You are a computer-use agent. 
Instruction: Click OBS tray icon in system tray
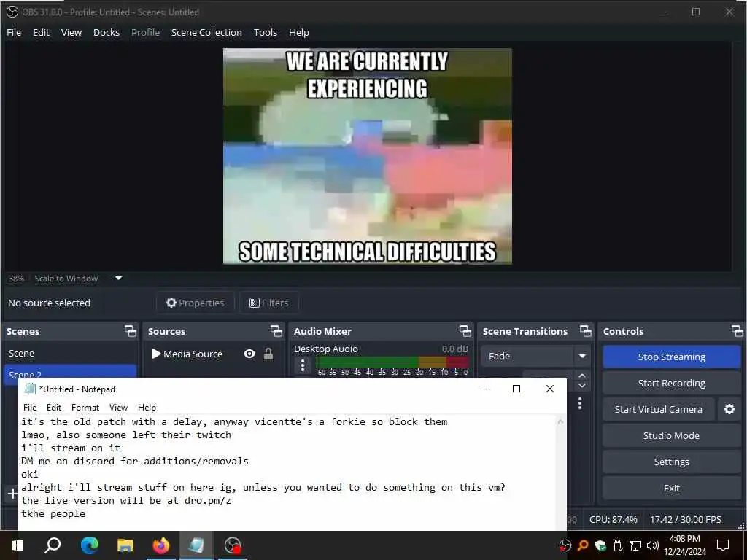tap(565, 545)
